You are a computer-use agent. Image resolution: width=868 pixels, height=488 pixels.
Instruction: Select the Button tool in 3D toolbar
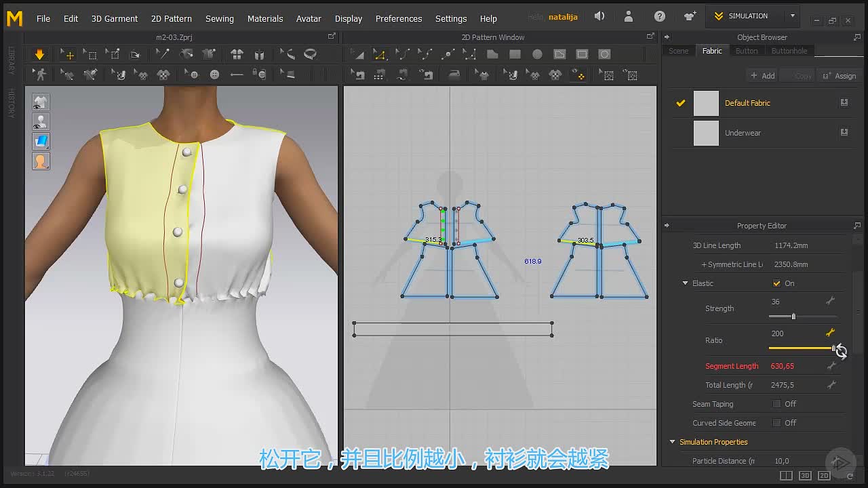[194, 75]
